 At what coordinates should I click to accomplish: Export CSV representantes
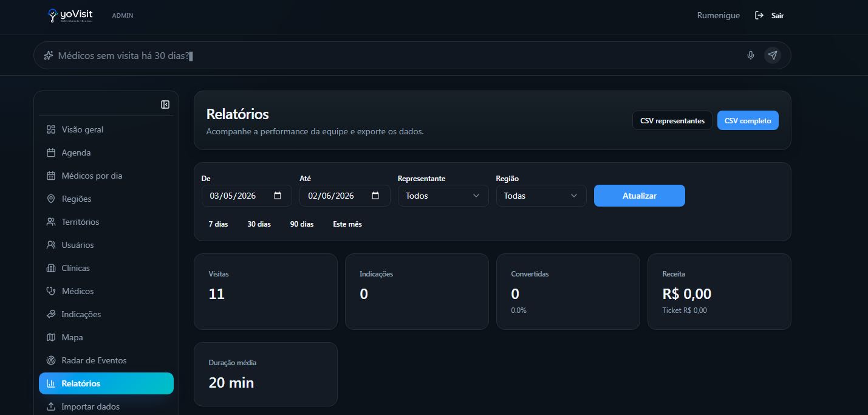click(x=672, y=120)
